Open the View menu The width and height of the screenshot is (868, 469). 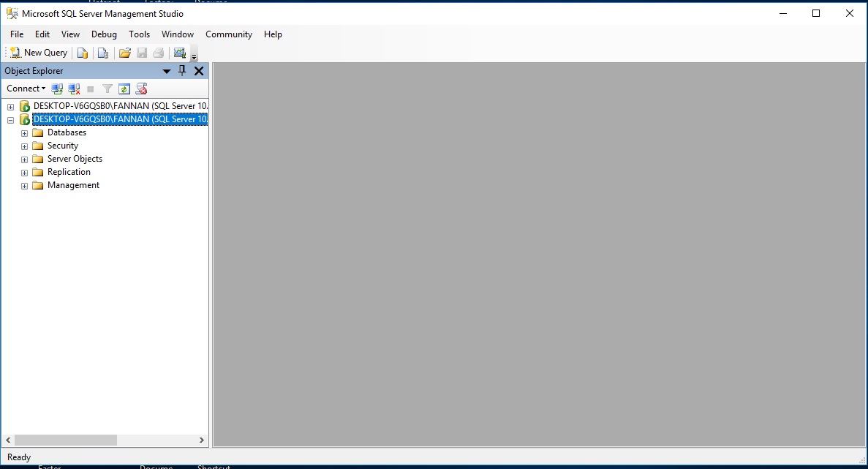tap(70, 34)
